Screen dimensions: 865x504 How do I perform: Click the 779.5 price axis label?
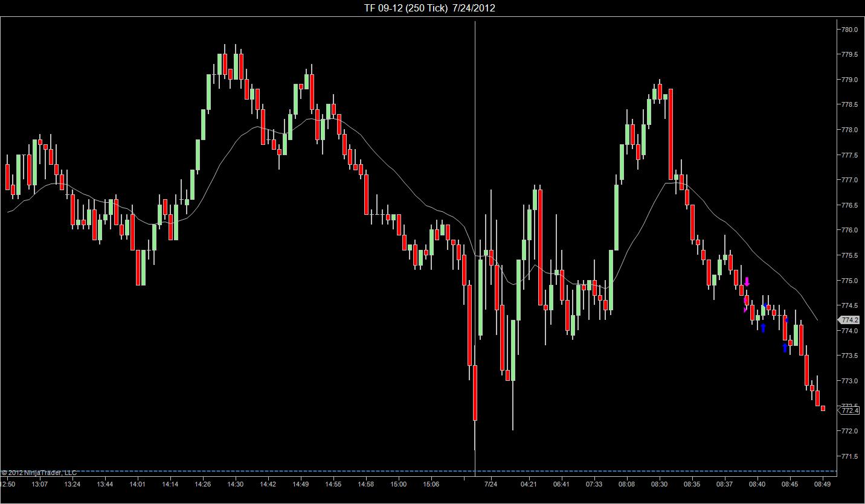pos(850,54)
